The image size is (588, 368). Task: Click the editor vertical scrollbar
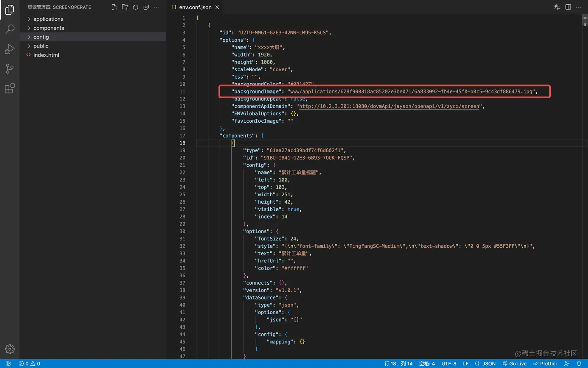click(585, 187)
